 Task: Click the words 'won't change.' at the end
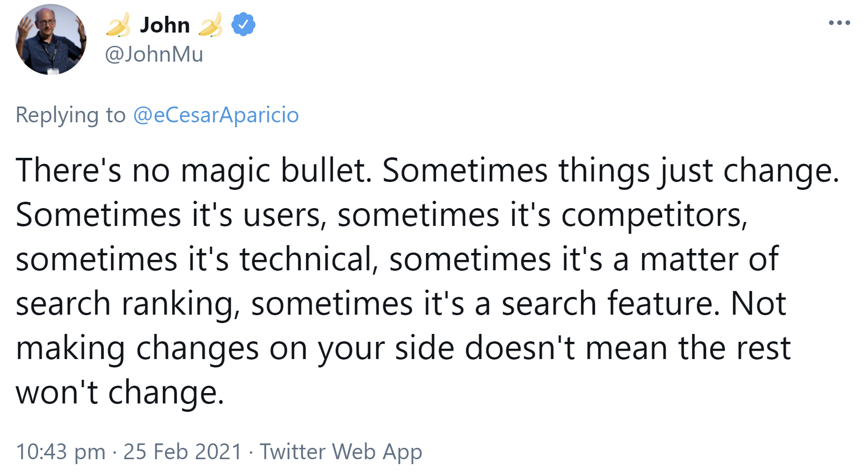tap(120, 393)
